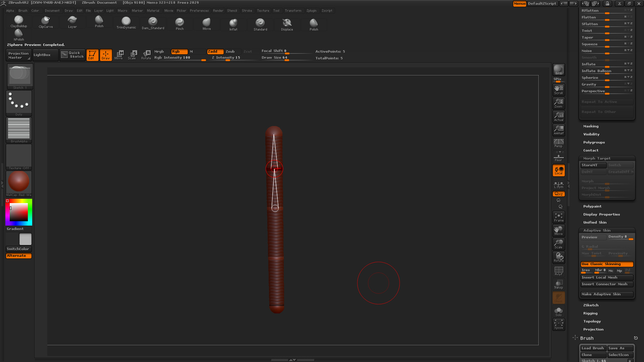The image size is (644, 362).
Task: Click the AAHalf zoom icon
Action: click(558, 130)
